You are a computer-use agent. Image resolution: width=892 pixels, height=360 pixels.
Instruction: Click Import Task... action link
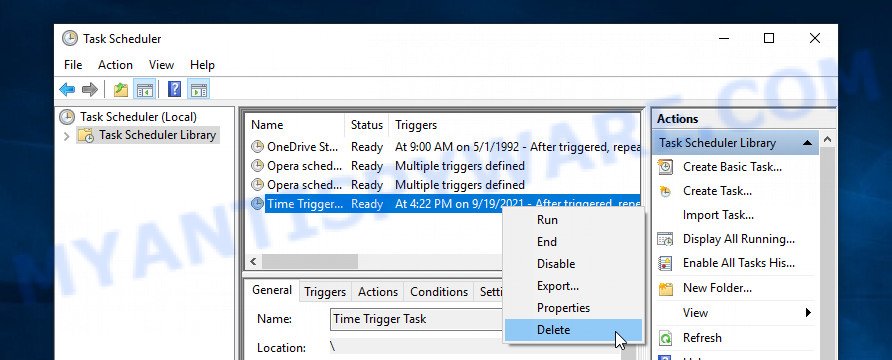click(718, 215)
